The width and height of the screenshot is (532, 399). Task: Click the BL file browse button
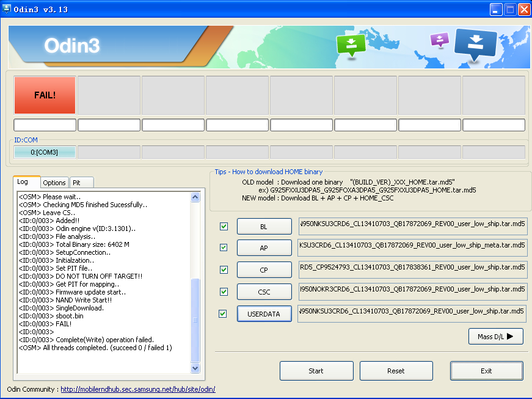[x=264, y=227]
